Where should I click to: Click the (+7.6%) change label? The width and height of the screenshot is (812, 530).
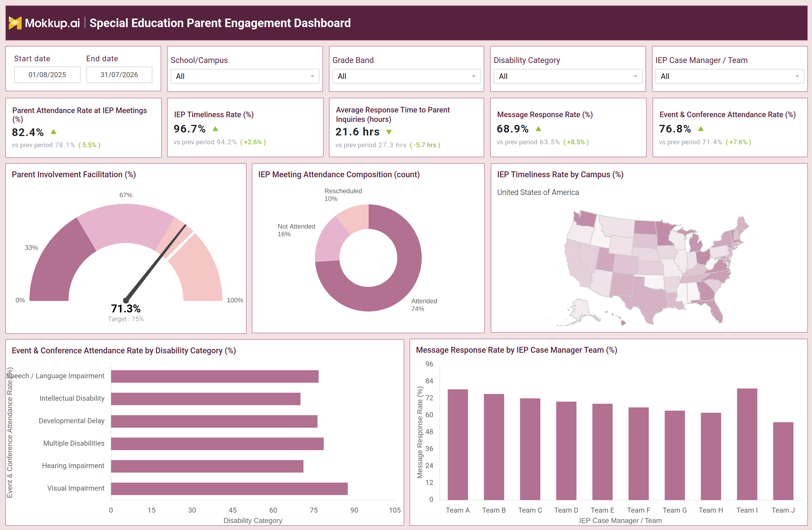pos(739,142)
